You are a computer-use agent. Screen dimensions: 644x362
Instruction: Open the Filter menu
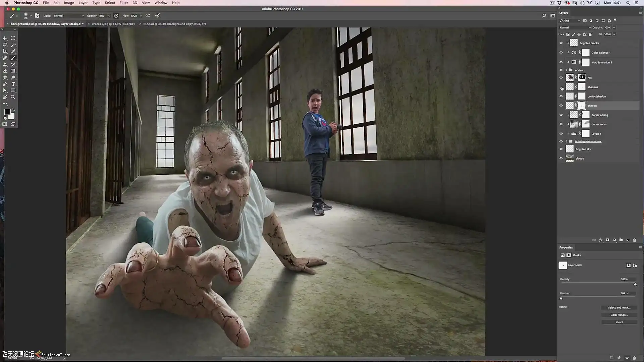click(x=124, y=3)
